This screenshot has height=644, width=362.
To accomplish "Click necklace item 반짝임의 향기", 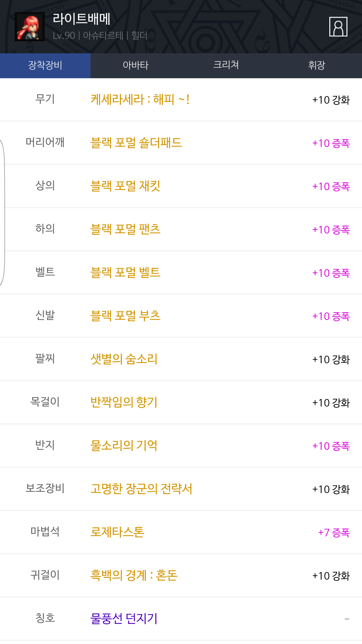I will 124,403.
